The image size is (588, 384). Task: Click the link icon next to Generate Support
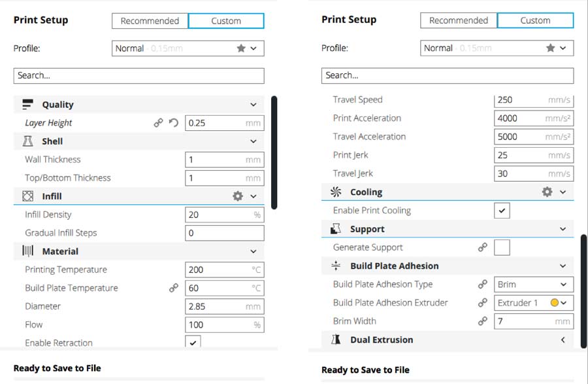(482, 247)
